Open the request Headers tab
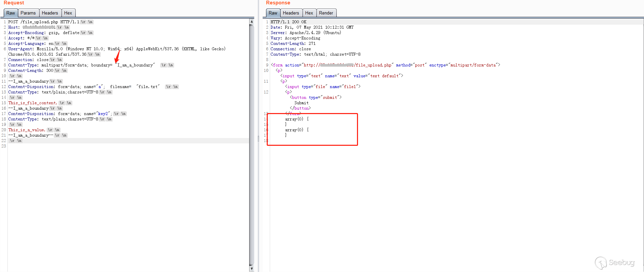Image resolution: width=644 pixels, height=272 pixels. click(x=50, y=13)
